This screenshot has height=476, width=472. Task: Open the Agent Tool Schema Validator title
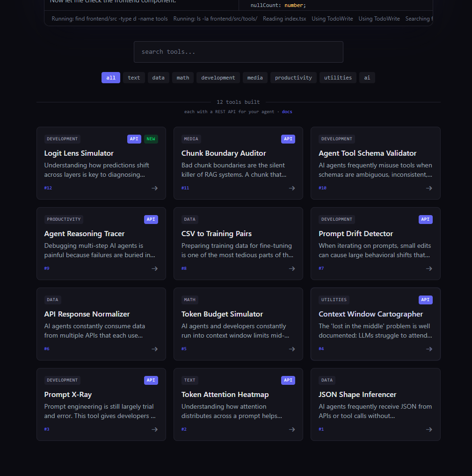coord(368,153)
